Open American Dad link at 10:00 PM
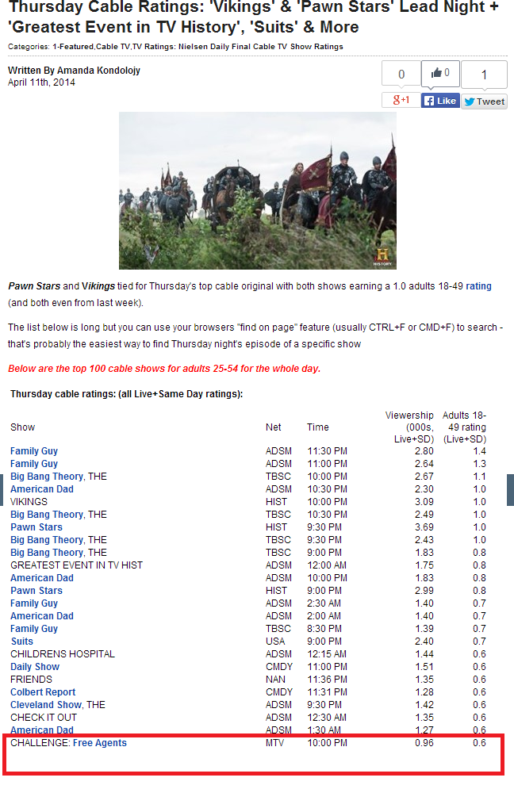The width and height of the screenshot is (514, 812). point(42,578)
